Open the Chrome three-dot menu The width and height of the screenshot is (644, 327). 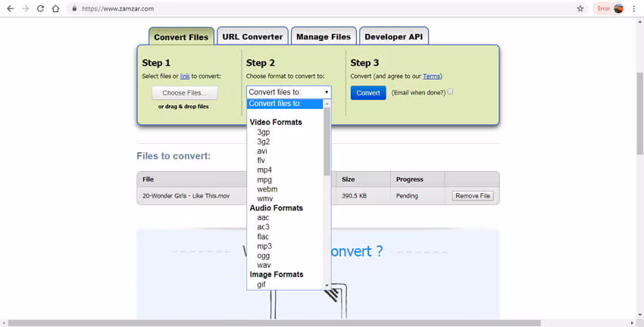click(634, 8)
